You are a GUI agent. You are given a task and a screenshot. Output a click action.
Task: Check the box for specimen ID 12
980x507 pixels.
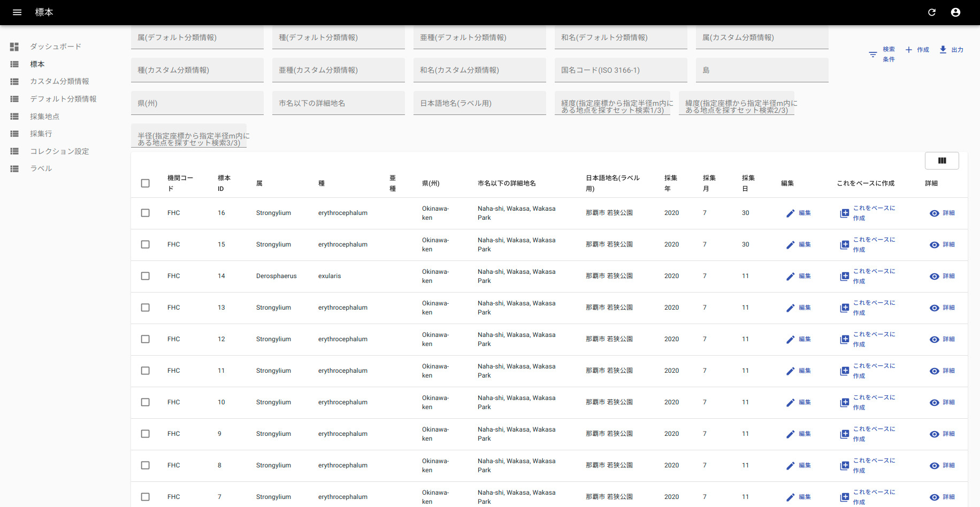click(x=145, y=339)
